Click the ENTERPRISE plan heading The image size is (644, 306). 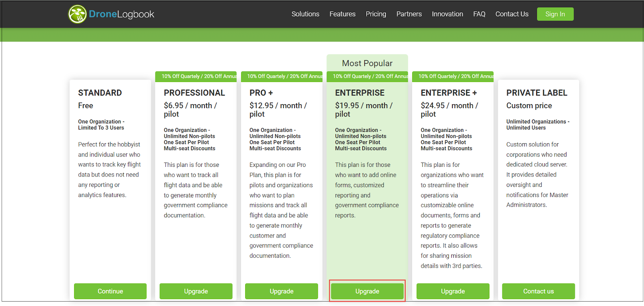click(x=360, y=93)
